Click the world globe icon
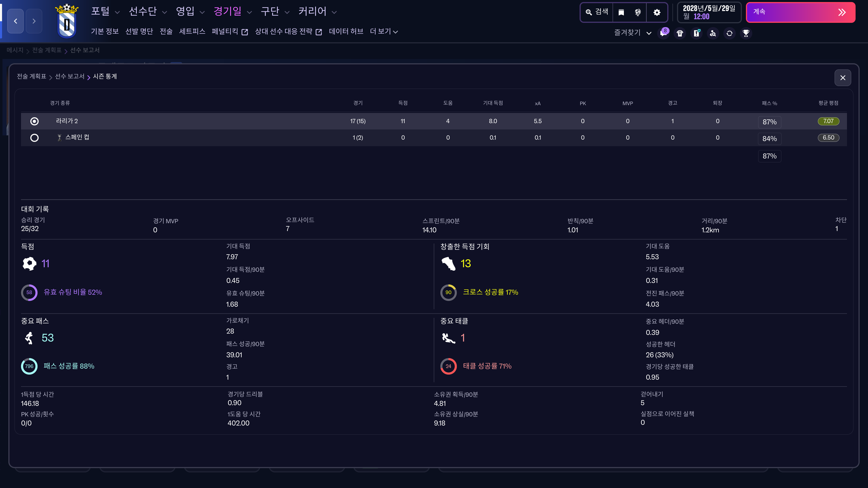Image resolution: width=868 pixels, height=488 pixels. (x=638, y=12)
